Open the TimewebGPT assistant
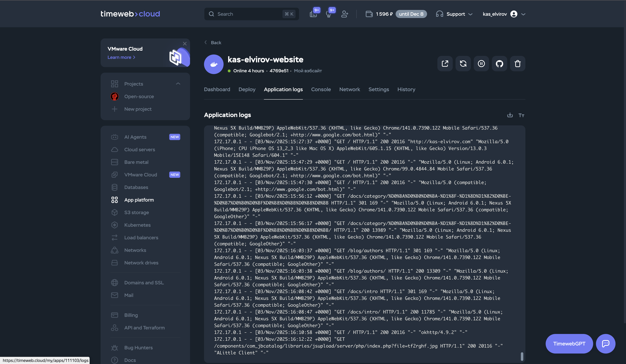Viewport: 626px width, 364px height. pyautogui.click(x=569, y=344)
